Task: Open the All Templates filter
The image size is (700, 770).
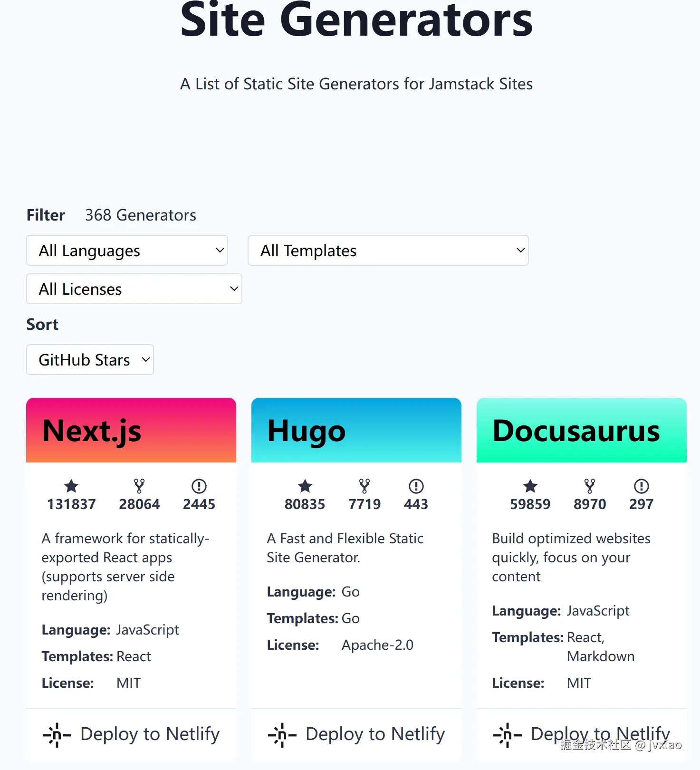Action: (x=388, y=250)
